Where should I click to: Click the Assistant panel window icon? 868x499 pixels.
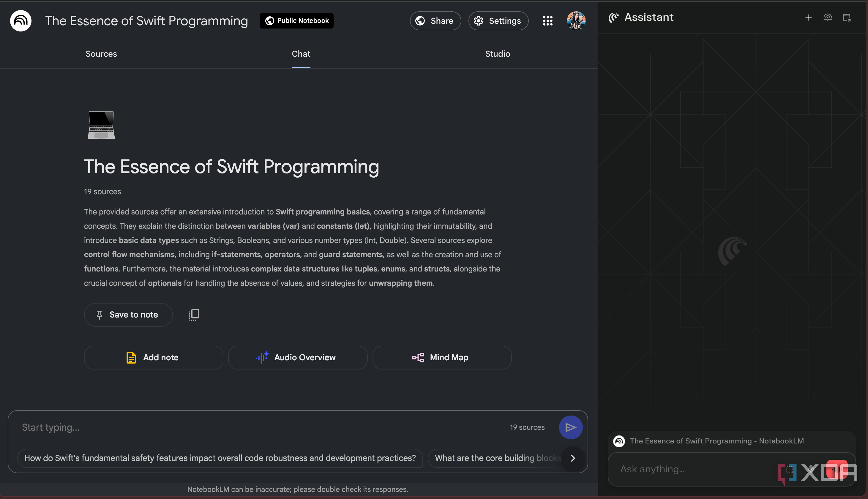coord(847,18)
